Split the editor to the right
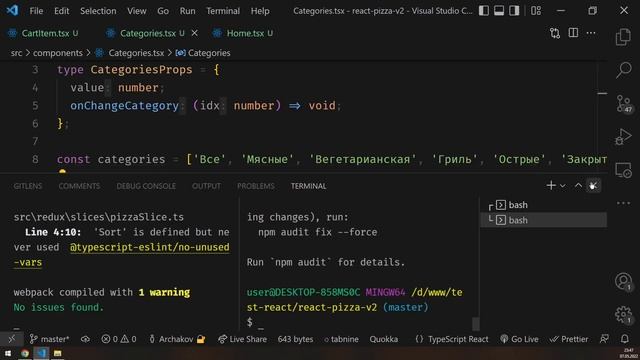The height and width of the screenshot is (360, 640). click(573, 33)
